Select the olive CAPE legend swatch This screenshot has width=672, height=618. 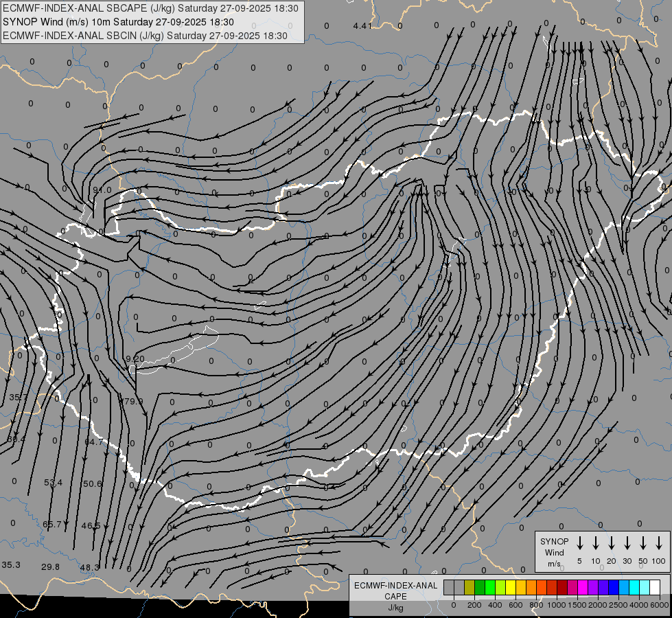(x=470, y=588)
